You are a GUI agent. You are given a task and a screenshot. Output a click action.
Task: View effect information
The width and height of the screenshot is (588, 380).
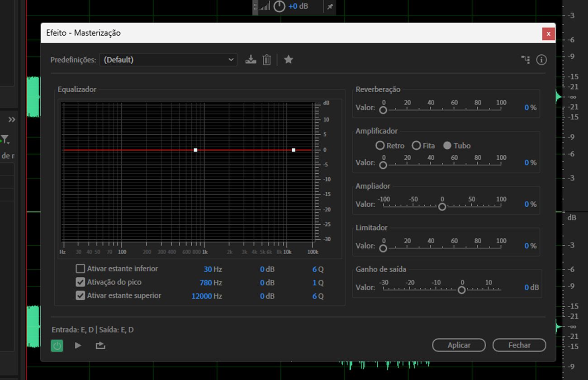pyautogui.click(x=541, y=59)
